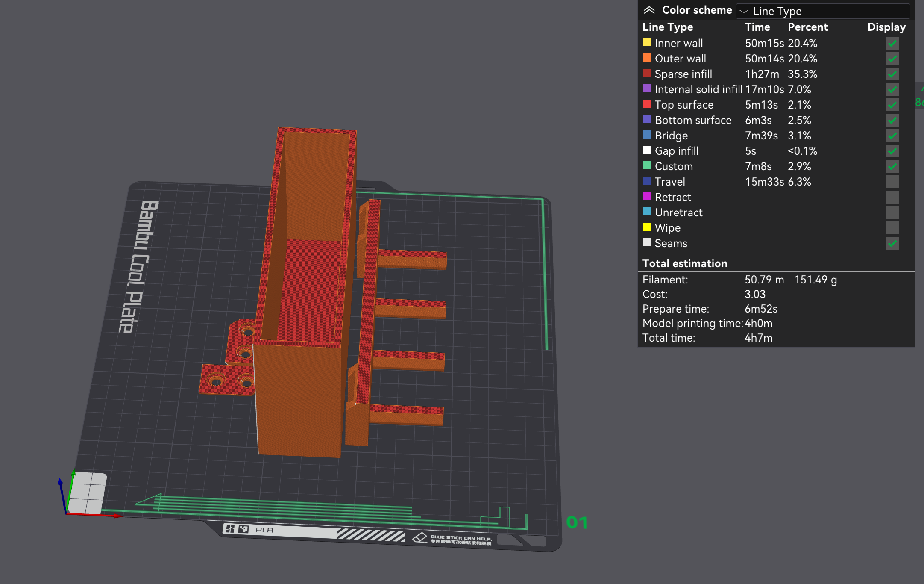Toggle Seams display checkbox
This screenshot has height=584, width=924.
click(x=892, y=243)
